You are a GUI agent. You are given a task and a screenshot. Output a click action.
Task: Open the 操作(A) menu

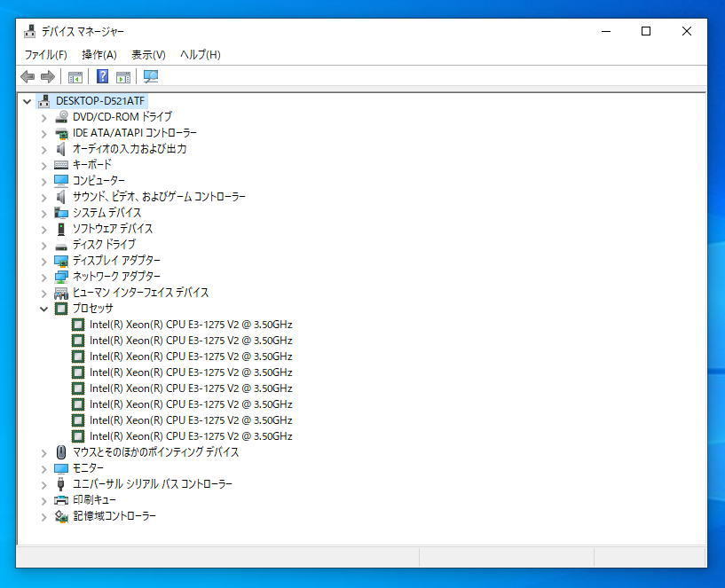pyautogui.click(x=99, y=55)
